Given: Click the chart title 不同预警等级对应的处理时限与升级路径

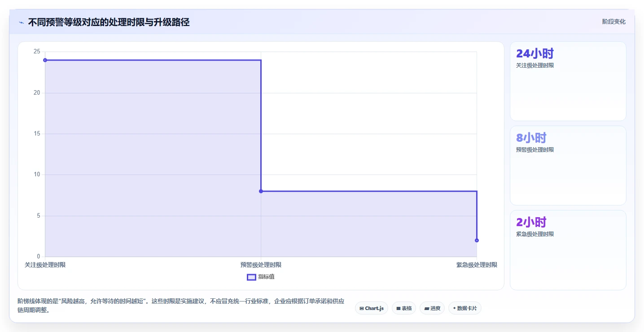Looking at the screenshot, I should tap(109, 22).
